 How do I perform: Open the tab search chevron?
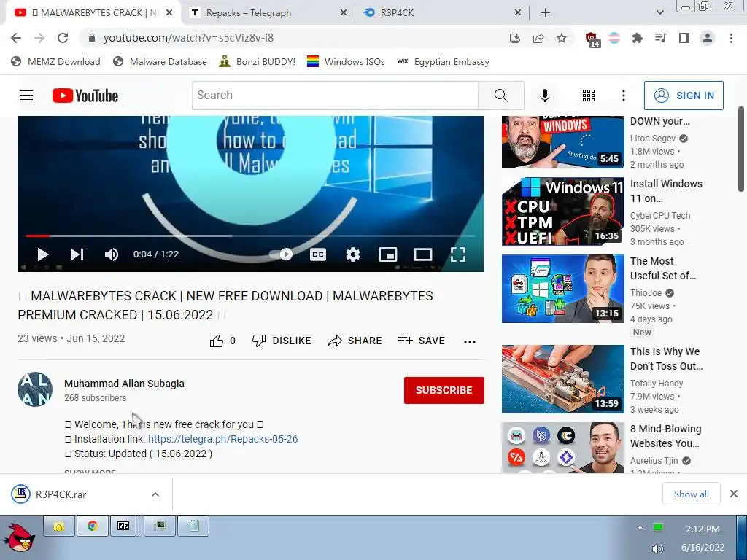659,13
